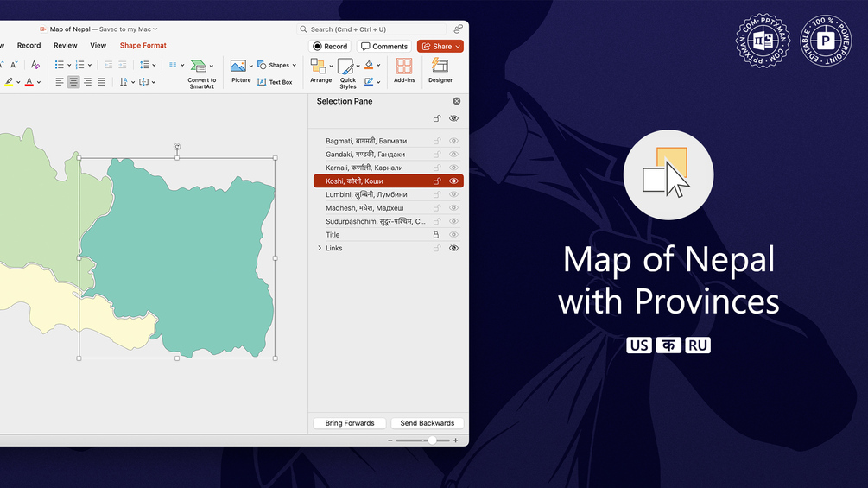Open the Add-ins button
Image resolution: width=868 pixels, height=488 pixels.
[404, 70]
